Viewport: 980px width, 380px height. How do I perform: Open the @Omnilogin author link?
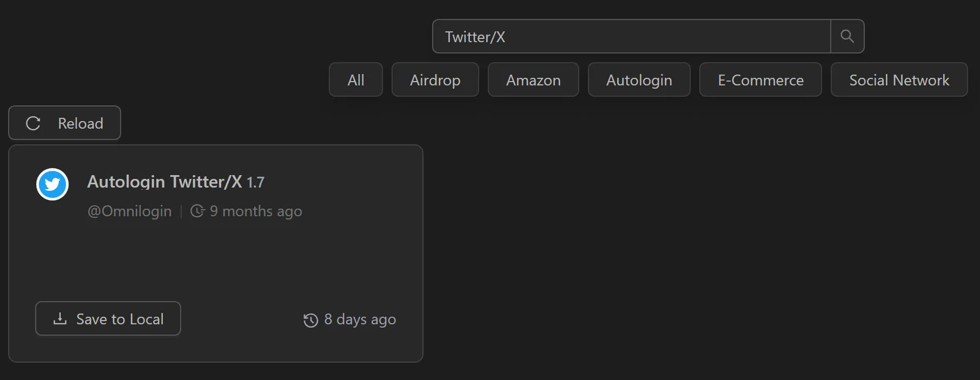(x=129, y=211)
